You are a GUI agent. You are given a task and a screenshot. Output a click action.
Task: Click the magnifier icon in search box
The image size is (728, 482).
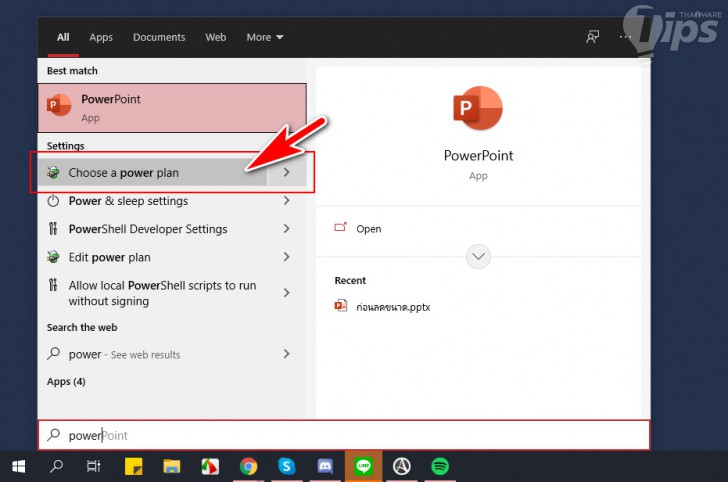54,435
